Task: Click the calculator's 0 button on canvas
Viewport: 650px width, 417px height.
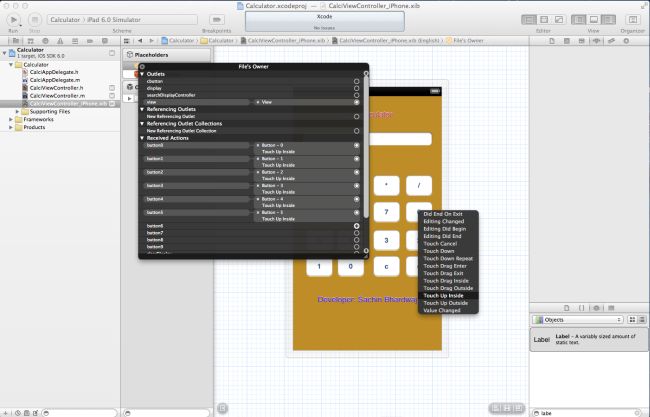Action: 351,267
